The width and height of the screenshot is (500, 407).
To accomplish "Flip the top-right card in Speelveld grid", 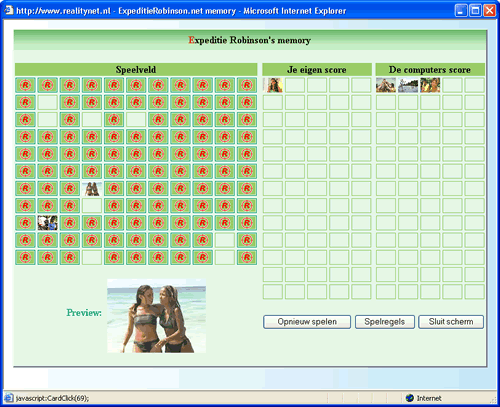I will point(247,85).
